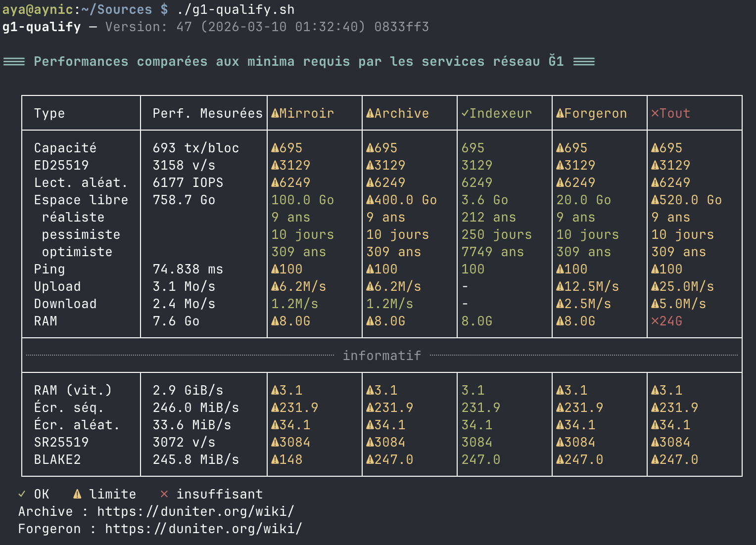
Task: Click the Perf. Mesurées column header
Action: (x=207, y=114)
